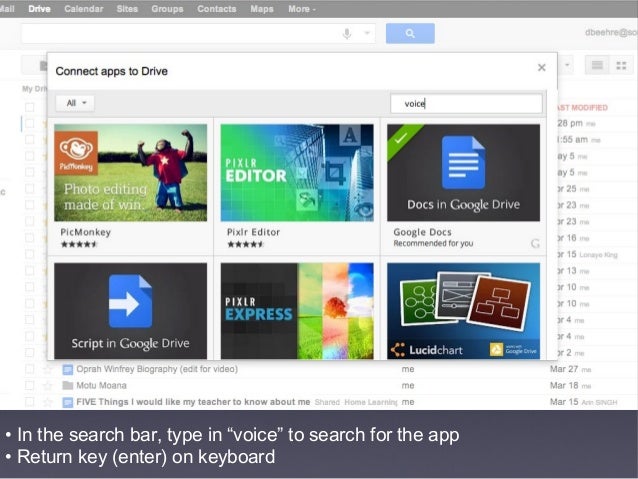Open the Pixlr Express app thumbnail

(x=297, y=311)
